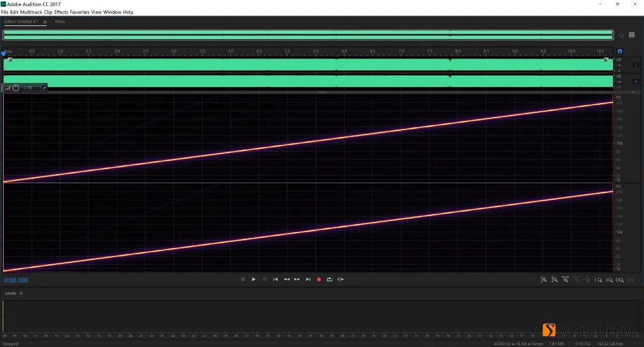Open the Favorites menu
Image resolution: width=644 pixels, height=347 pixels.
(x=80, y=12)
